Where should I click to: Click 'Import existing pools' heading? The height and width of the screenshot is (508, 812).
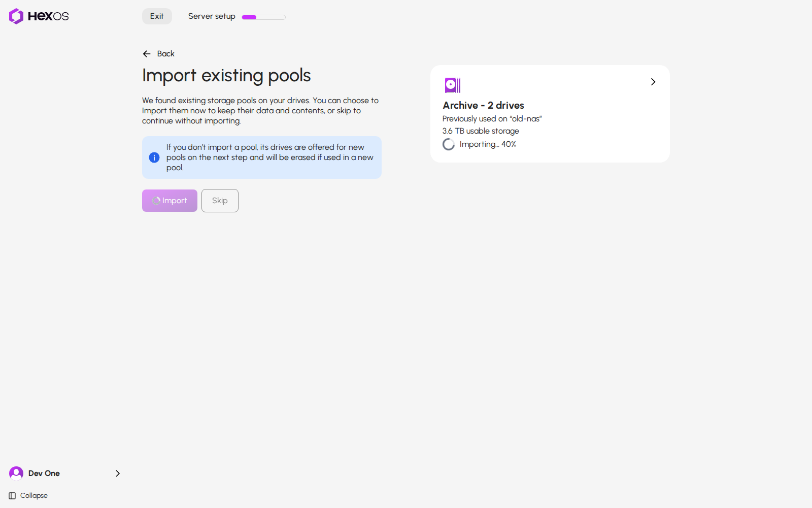tap(226, 76)
